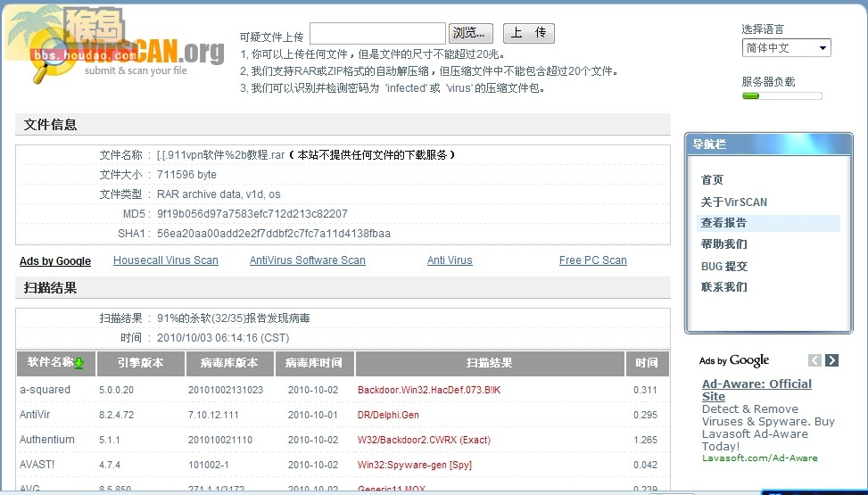Screen dimensions: 868x495
Task: Click the Lavasoft.com/Ad-Aware URL
Action: [759, 458]
